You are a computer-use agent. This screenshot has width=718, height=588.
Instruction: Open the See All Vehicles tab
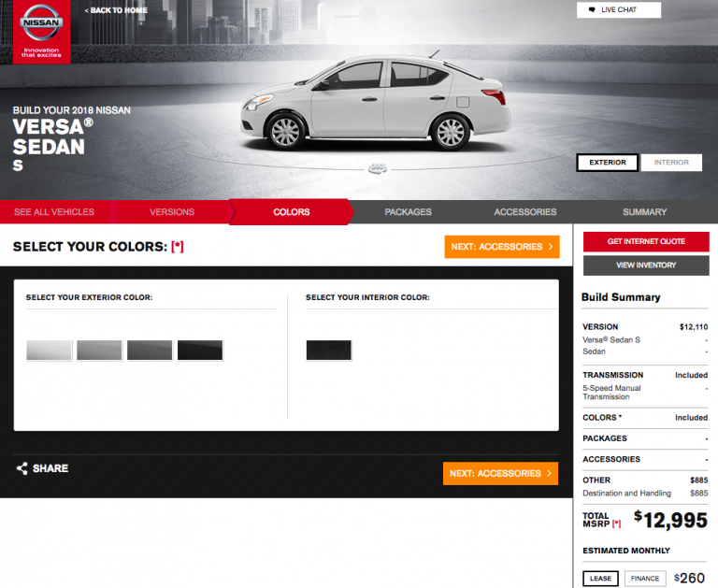coord(54,212)
